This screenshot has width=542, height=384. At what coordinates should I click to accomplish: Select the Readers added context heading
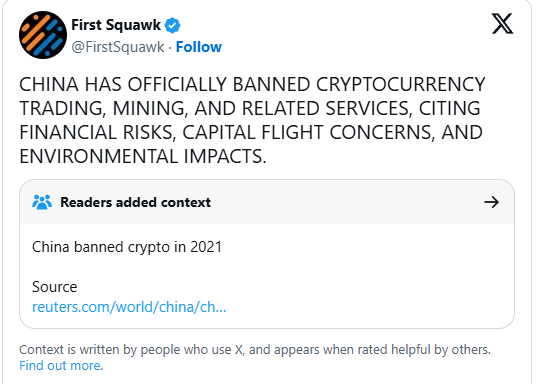pos(136,202)
